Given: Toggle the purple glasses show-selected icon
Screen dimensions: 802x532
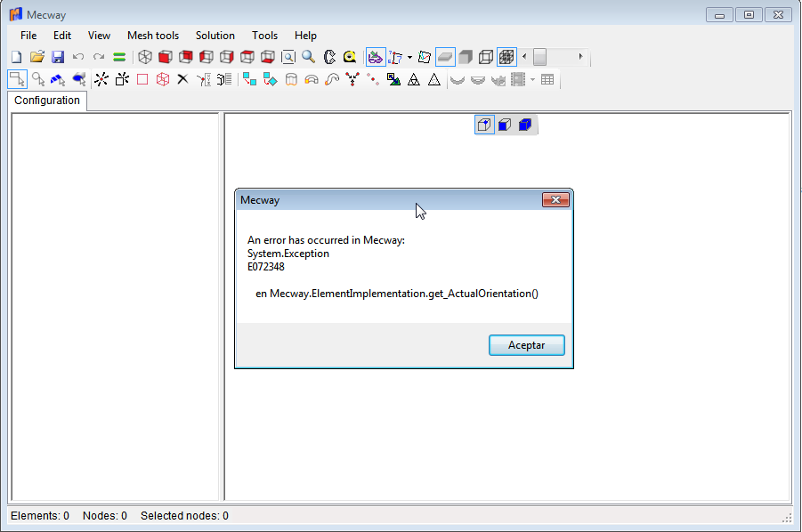Looking at the screenshot, I should pos(376,57).
